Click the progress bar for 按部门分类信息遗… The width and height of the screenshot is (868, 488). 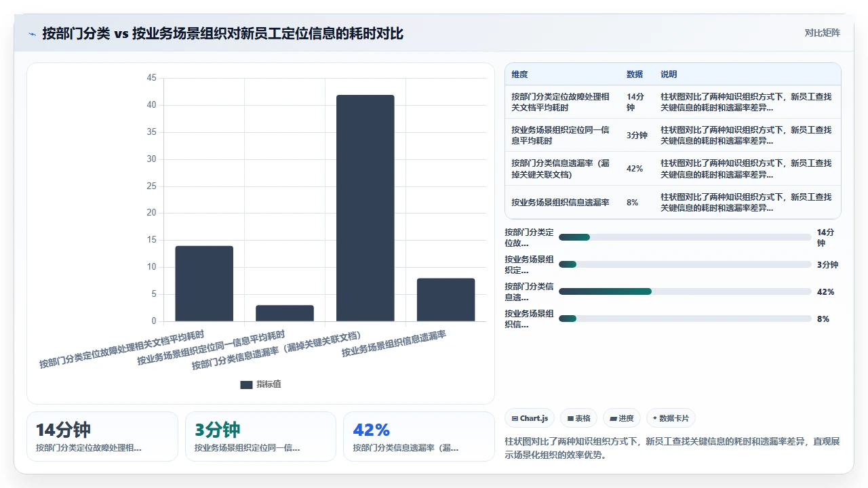coord(685,291)
